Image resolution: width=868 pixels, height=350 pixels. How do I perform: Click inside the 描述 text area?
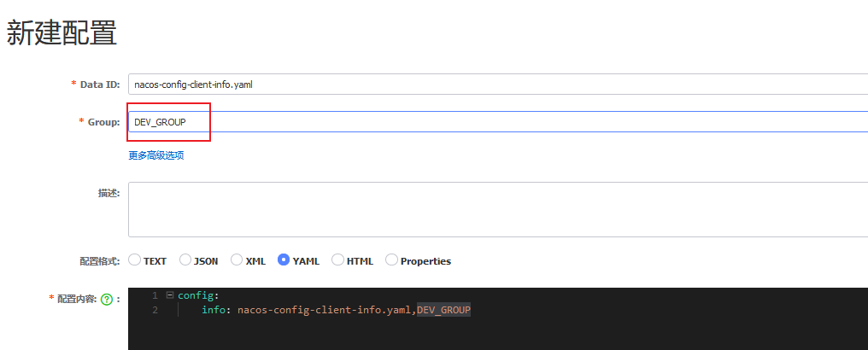[x=496, y=208]
